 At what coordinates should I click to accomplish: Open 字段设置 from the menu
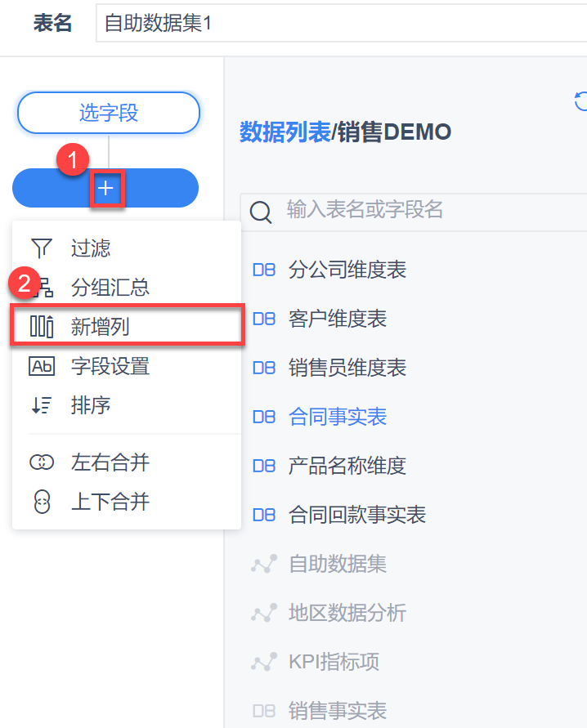coord(110,366)
